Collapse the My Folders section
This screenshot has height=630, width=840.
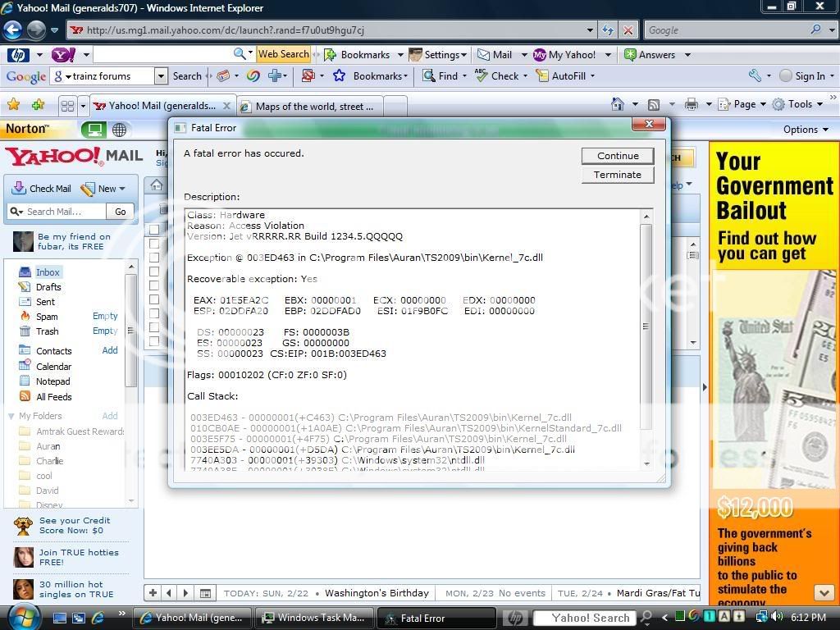coord(11,416)
